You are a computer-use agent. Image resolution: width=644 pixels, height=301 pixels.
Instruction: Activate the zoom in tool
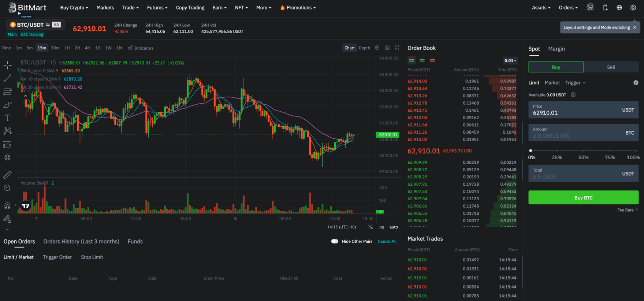(x=7, y=188)
